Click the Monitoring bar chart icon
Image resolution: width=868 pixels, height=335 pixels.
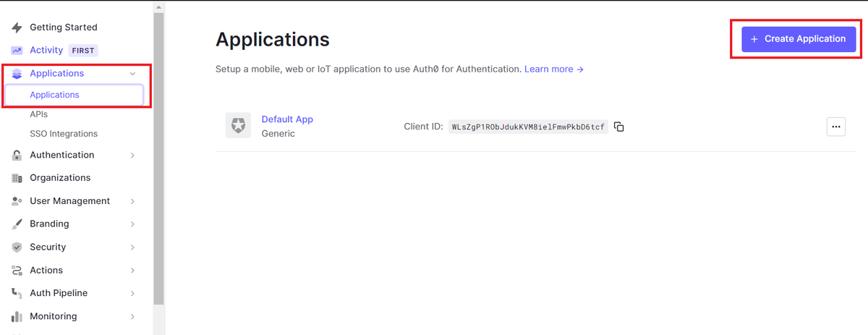point(17,317)
